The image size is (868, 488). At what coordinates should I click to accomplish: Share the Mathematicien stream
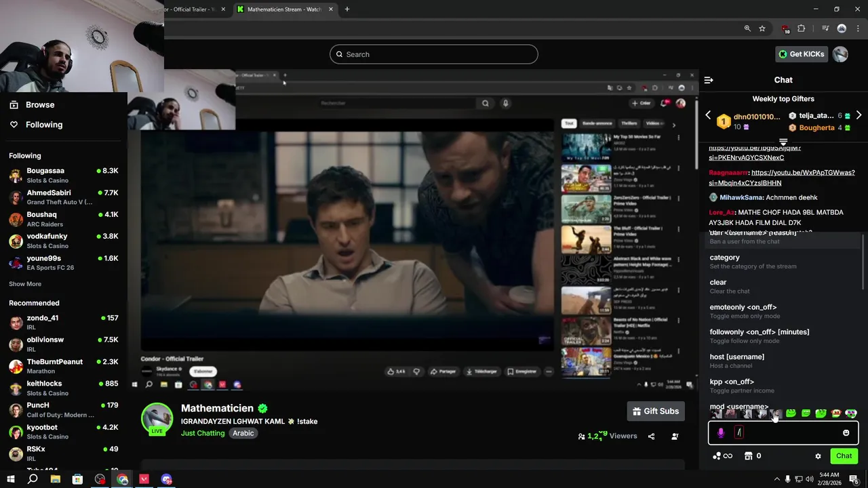[x=651, y=436]
